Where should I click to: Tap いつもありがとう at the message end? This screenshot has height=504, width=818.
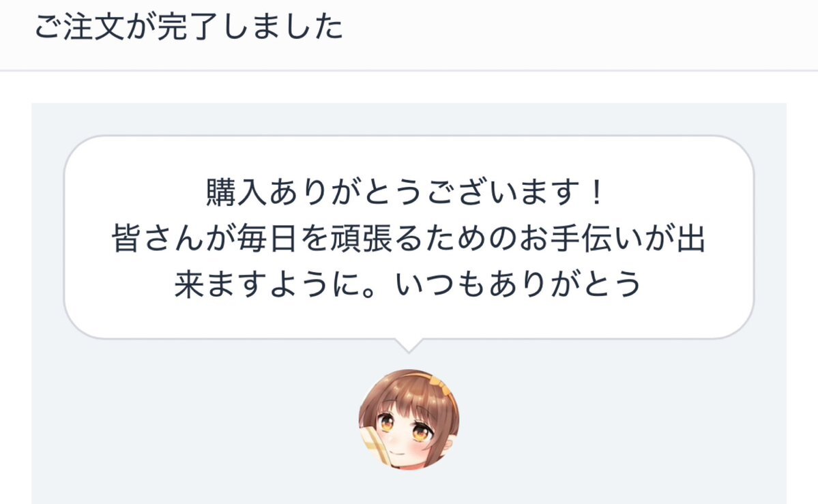point(518,284)
